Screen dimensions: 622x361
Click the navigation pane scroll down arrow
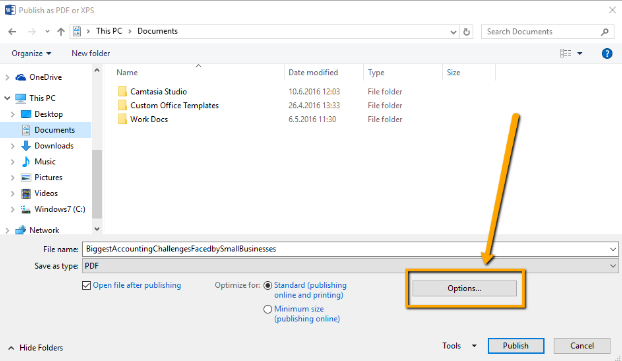97,229
